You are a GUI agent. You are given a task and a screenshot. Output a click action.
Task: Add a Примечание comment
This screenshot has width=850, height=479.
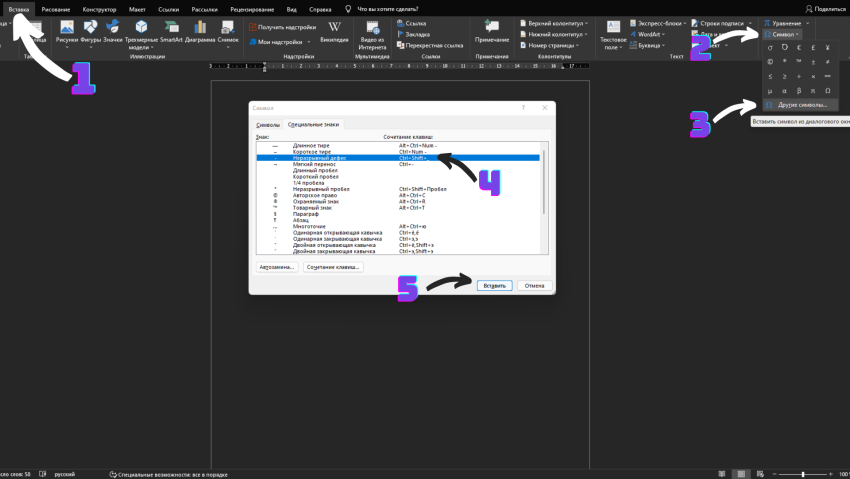[492, 33]
